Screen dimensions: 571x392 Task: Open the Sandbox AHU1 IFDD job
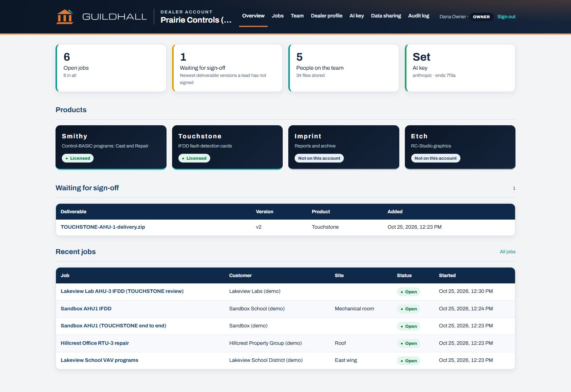coord(86,309)
